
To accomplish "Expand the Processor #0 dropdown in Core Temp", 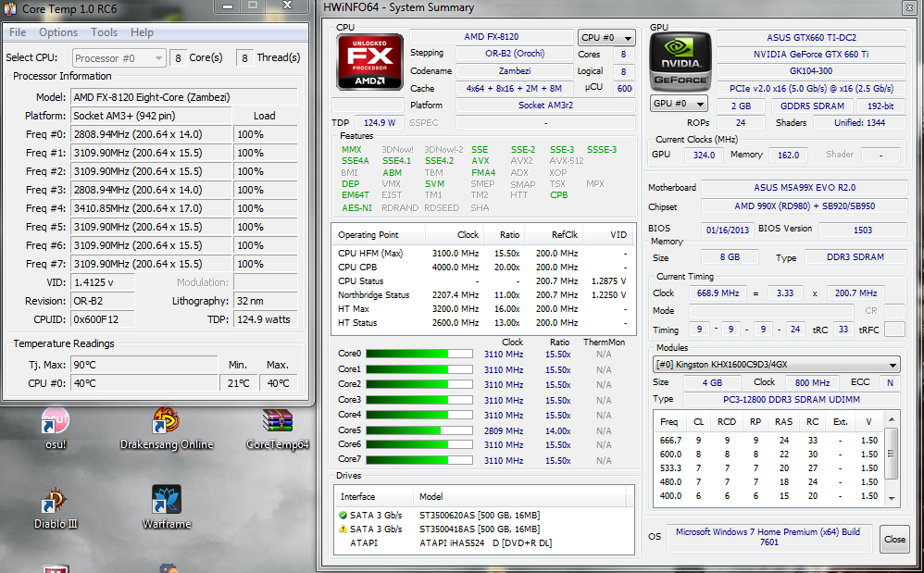I will pos(119,57).
